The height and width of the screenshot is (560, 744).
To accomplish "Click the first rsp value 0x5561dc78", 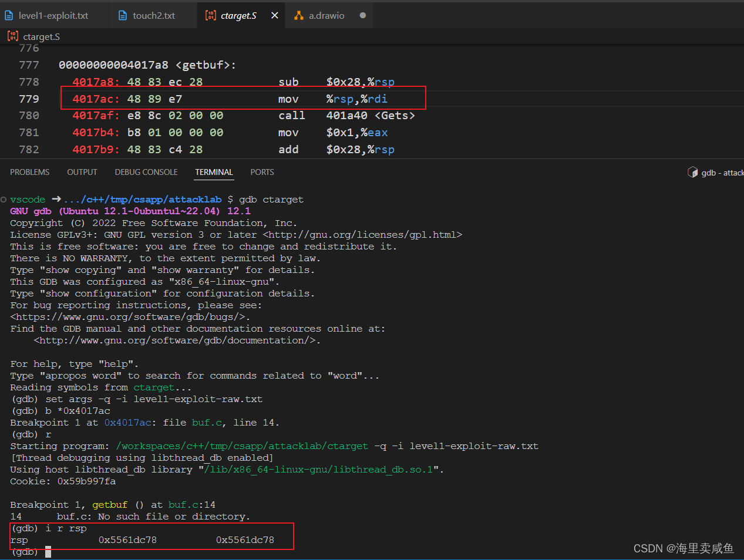I will point(127,540).
